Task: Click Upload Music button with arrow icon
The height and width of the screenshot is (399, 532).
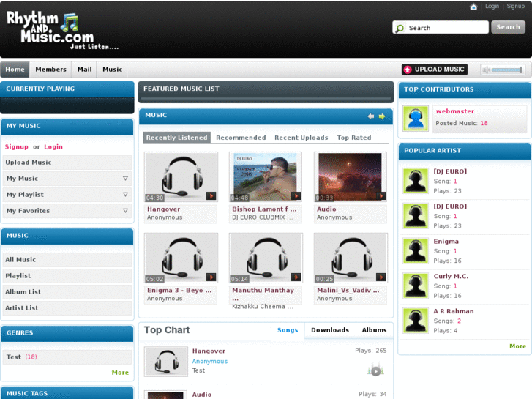Action: (x=435, y=70)
